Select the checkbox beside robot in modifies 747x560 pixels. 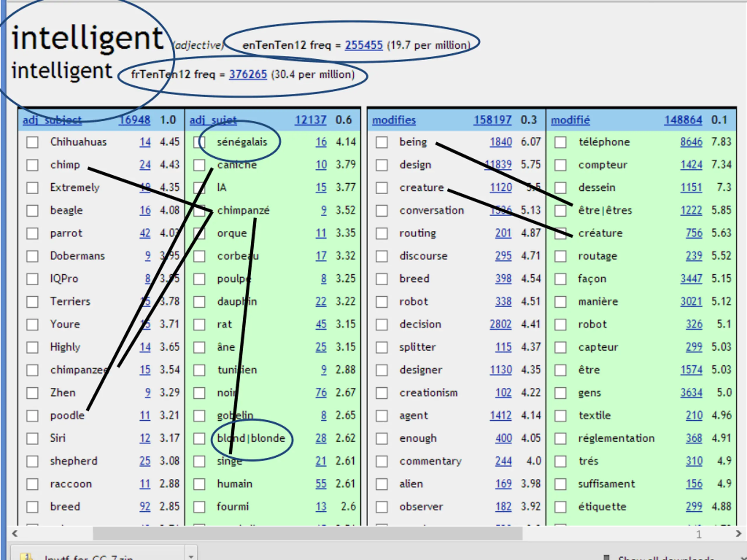(382, 301)
